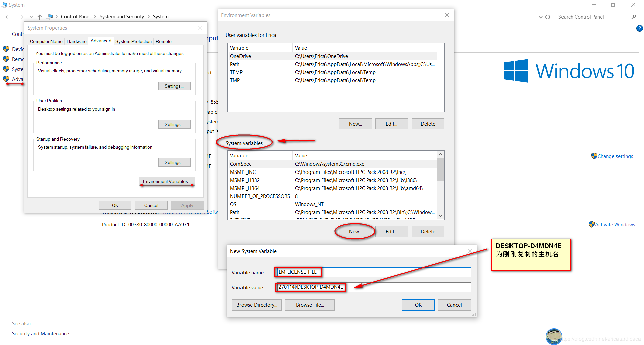Click the Environment Variables button

[x=167, y=181]
